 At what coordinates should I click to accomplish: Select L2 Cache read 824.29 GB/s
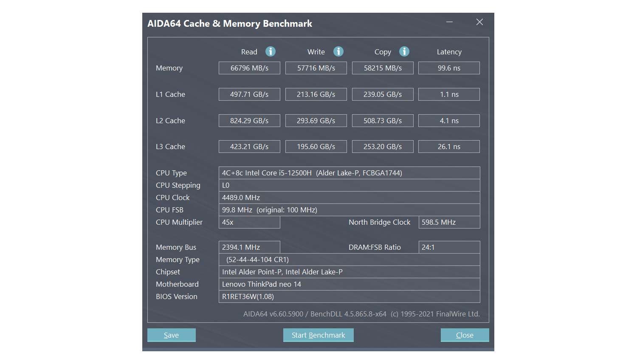click(249, 121)
